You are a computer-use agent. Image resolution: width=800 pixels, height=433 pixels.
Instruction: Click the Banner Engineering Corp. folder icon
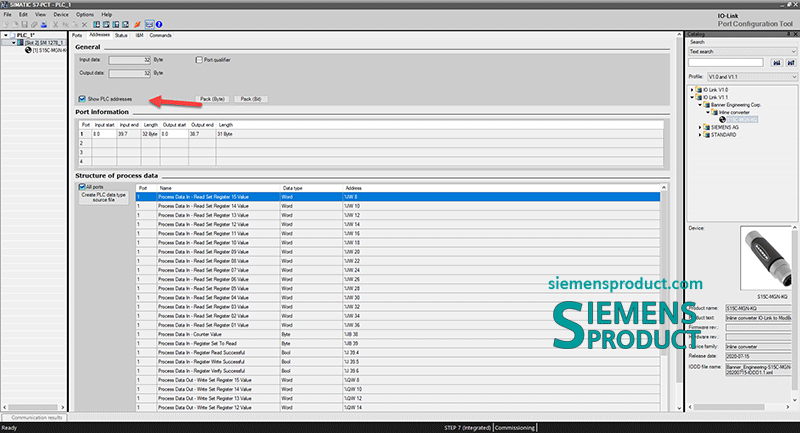point(707,105)
